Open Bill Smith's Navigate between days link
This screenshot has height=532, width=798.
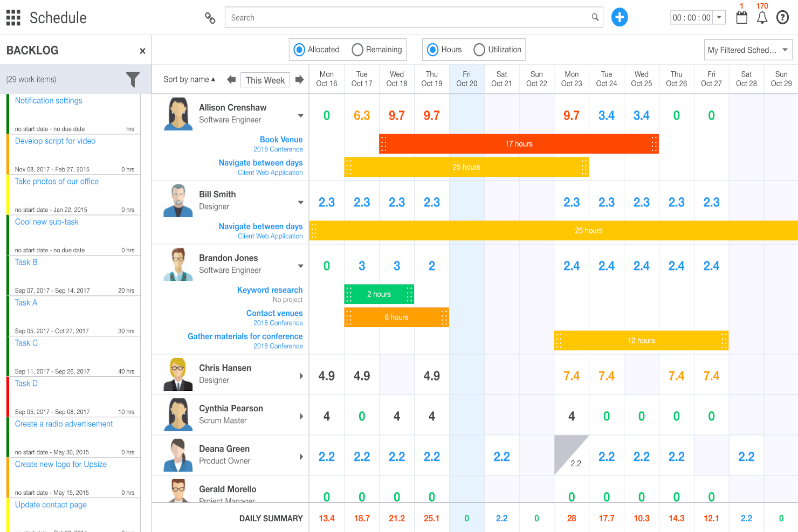click(x=260, y=226)
